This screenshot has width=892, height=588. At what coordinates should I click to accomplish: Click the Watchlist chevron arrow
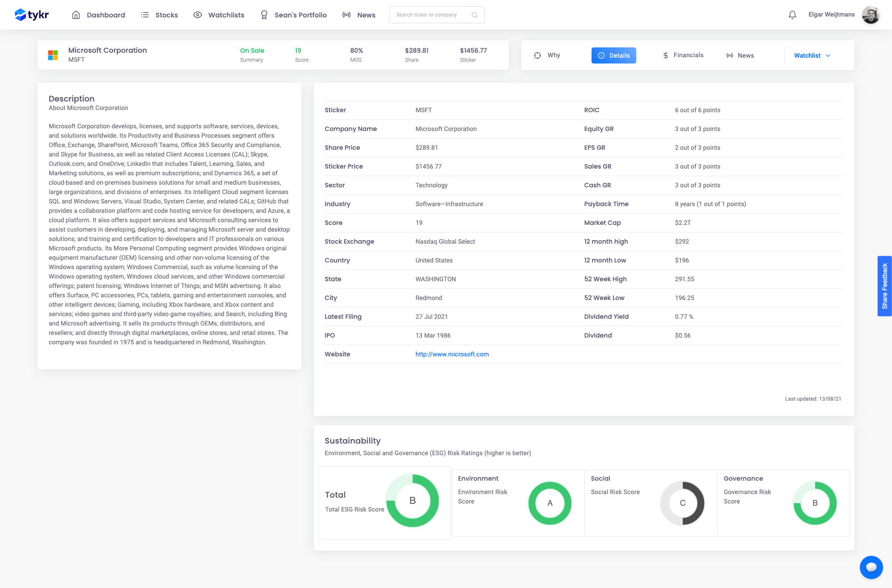828,56
